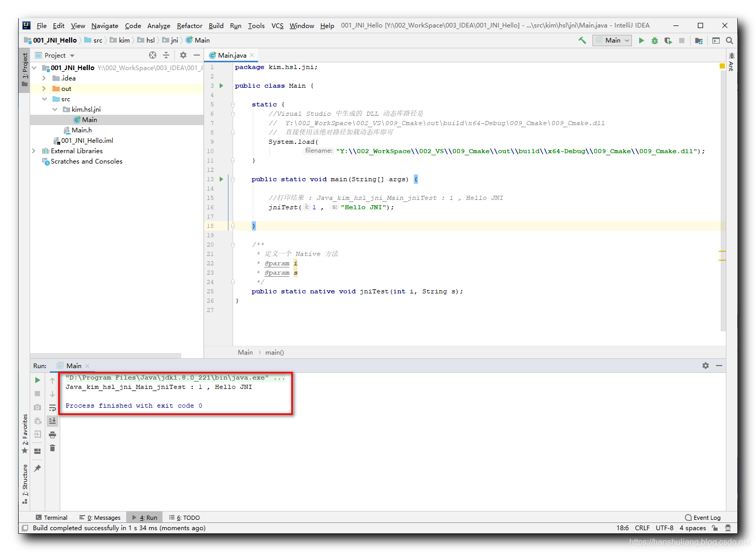
Task: Hide the Run tool window
Action: [719, 366]
